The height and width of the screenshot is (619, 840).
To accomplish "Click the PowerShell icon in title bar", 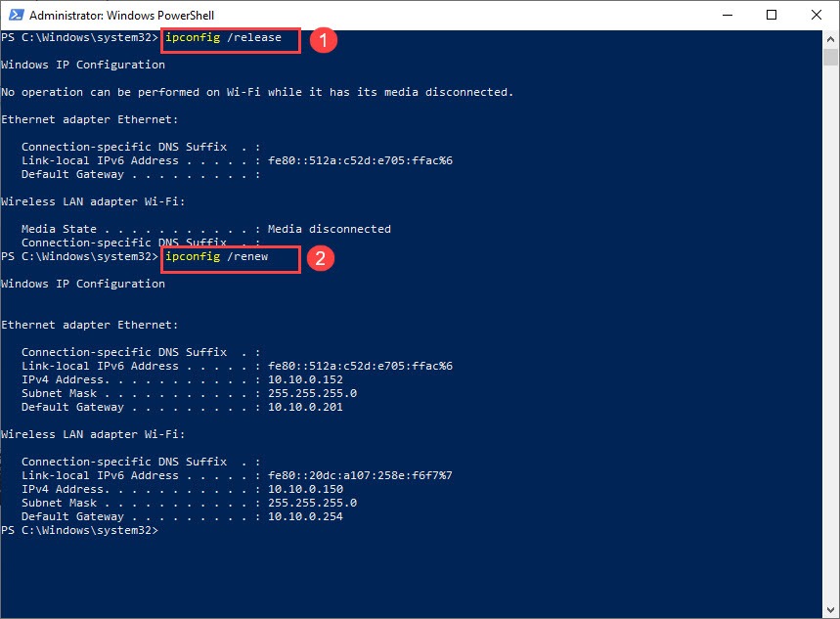I will pyautogui.click(x=16, y=15).
